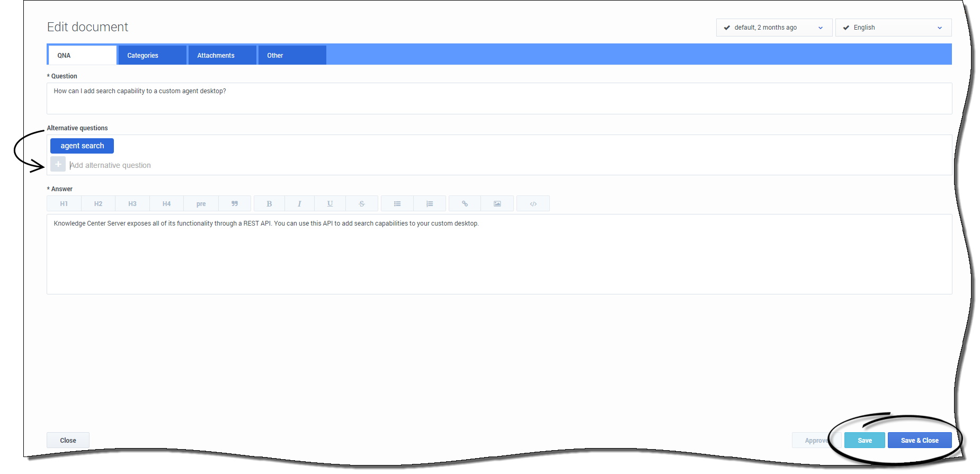Insert a bulleted list

click(397, 204)
